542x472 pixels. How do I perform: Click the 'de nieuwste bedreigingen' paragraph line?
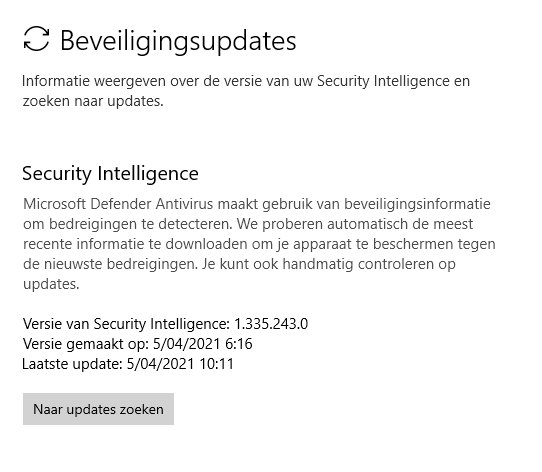pos(239,265)
